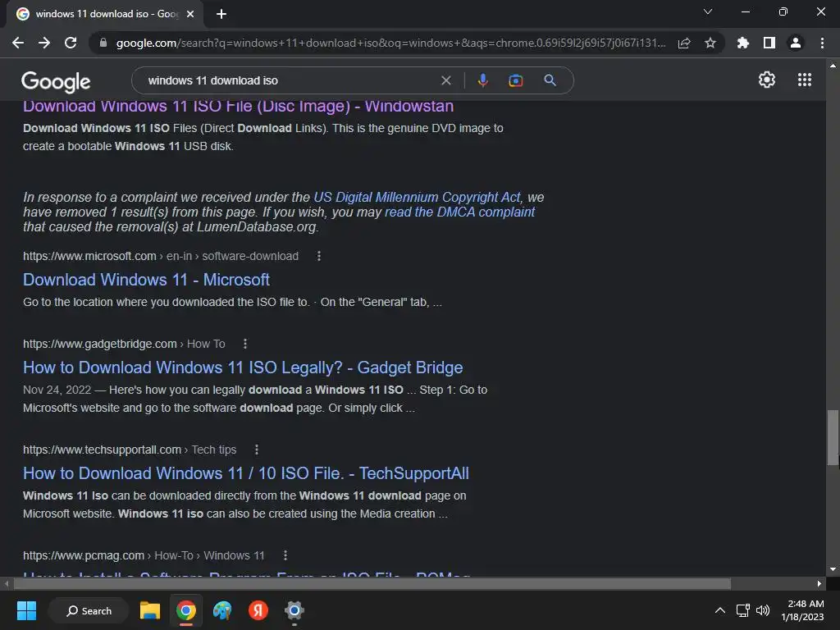Click the vertical scrollbar thumb
Viewport: 840px width, 630px height.
point(833,438)
